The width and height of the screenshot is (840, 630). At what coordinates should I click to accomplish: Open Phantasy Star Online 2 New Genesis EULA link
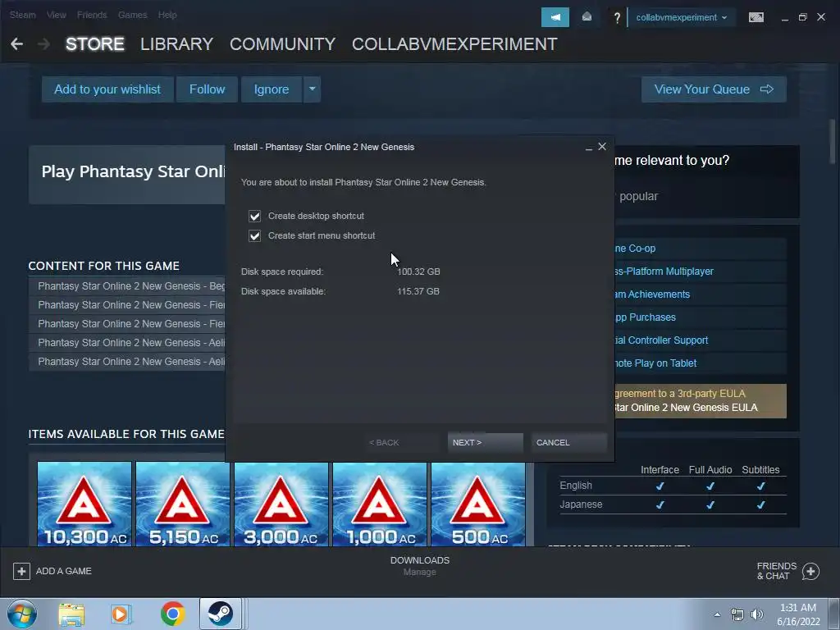tap(687, 408)
